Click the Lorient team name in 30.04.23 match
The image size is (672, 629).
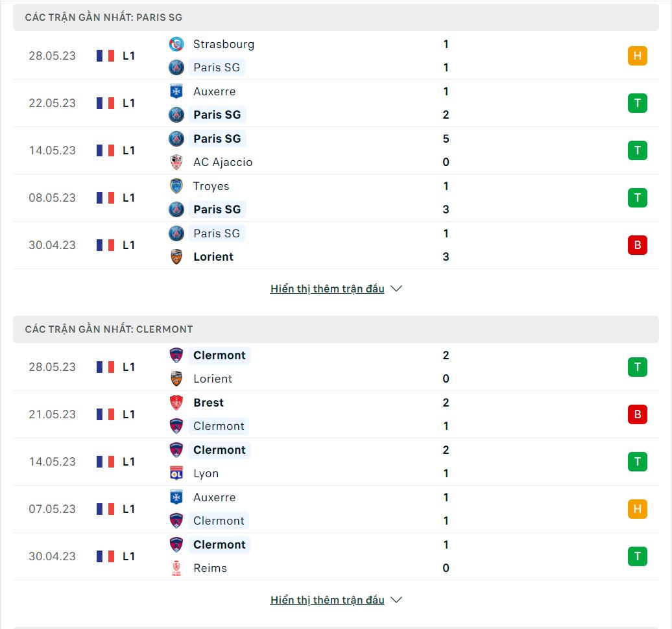[213, 257]
